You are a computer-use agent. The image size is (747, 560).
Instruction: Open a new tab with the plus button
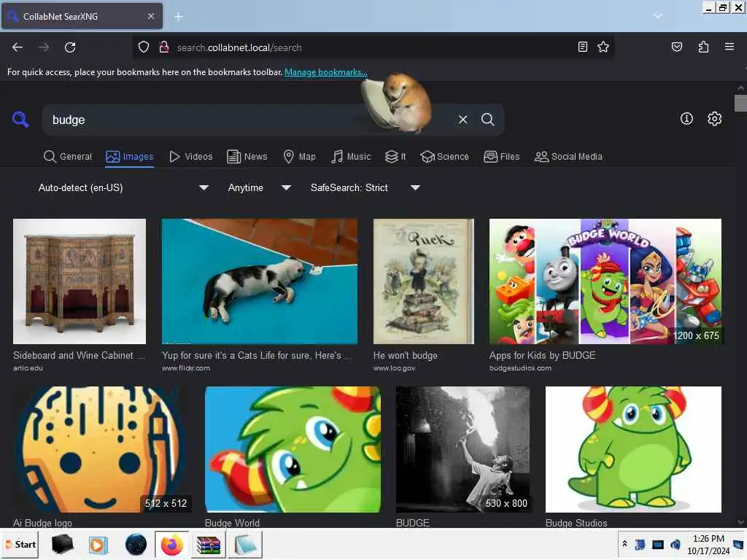pos(179,17)
